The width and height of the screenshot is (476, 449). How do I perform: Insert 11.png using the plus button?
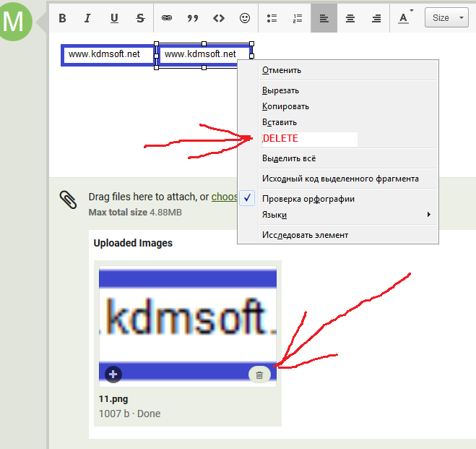113,375
